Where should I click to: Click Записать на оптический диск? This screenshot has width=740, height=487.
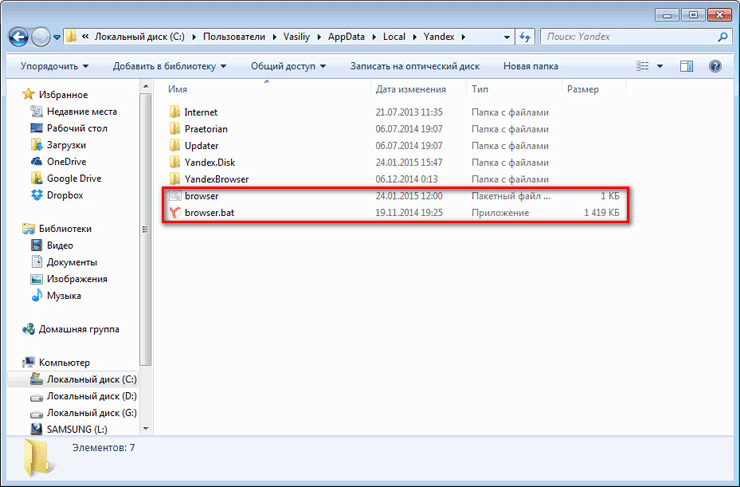[x=415, y=66]
